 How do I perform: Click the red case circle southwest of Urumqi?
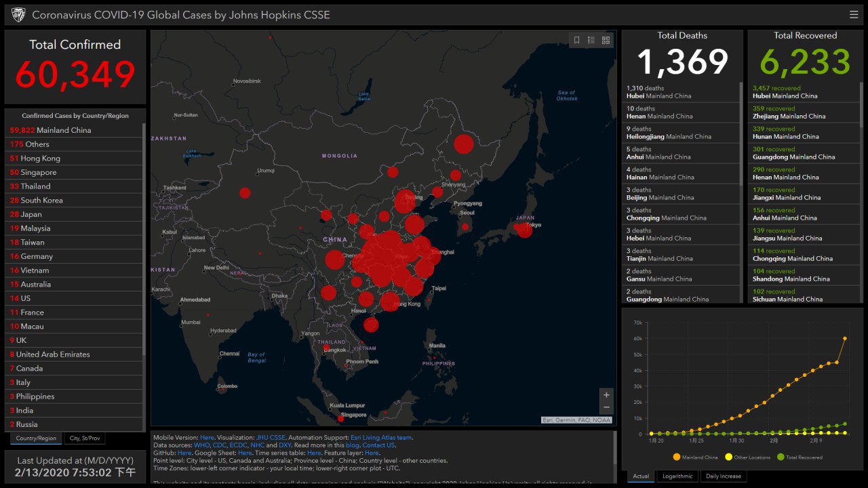[245, 193]
